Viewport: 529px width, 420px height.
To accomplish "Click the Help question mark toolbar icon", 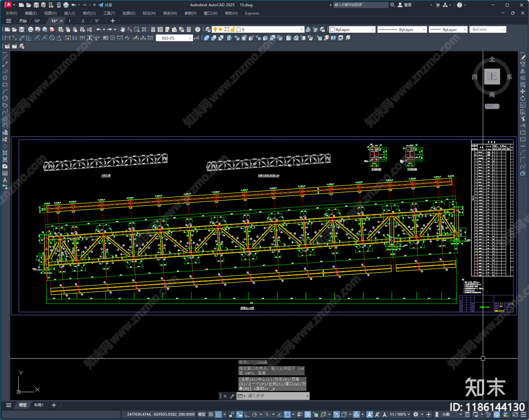I will click(198, 29).
